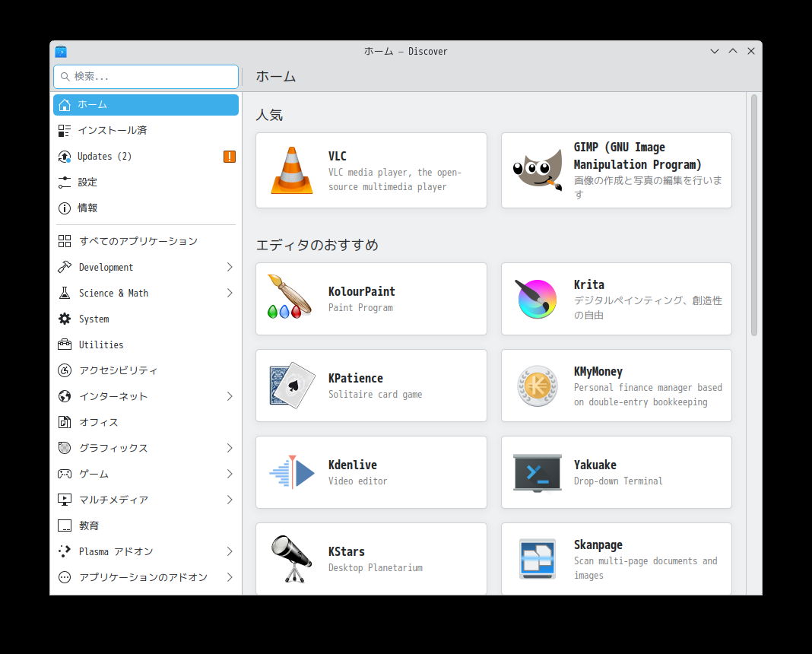Click the KolourPaint brush icon
The width and height of the screenshot is (812, 654).
point(290,297)
